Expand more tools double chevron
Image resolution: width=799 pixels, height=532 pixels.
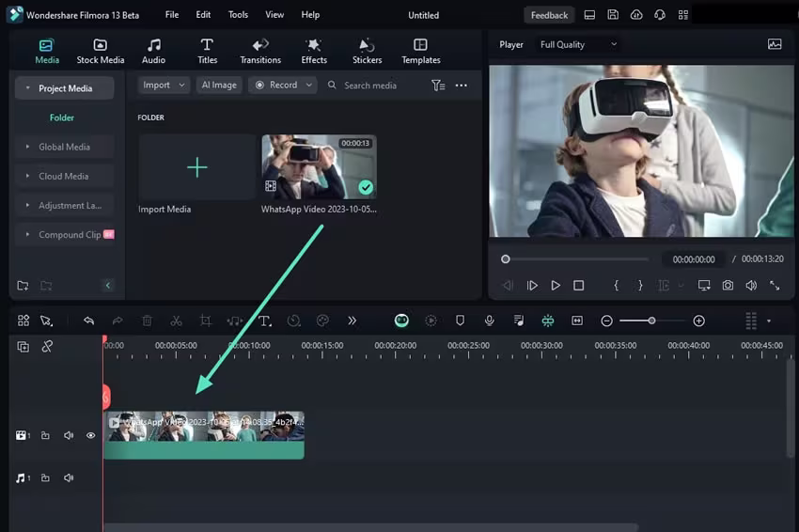pyautogui.click(x=352, y=321)
